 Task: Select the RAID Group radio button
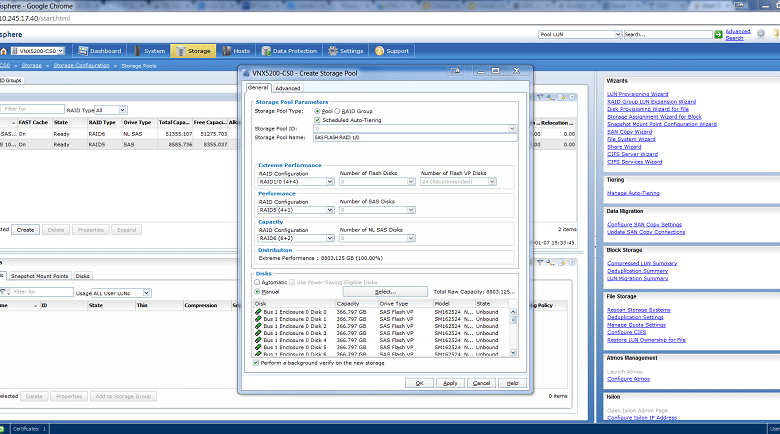[x=337, y=111]
